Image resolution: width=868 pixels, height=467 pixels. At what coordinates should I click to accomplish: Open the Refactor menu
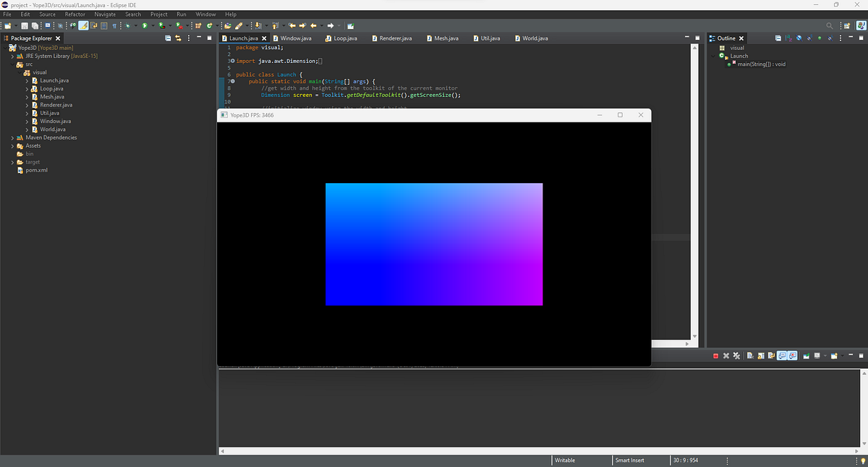tap(75, 14)
